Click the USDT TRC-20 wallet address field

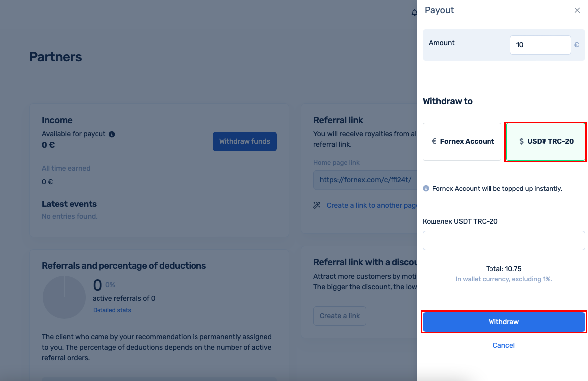coord(503,240)
